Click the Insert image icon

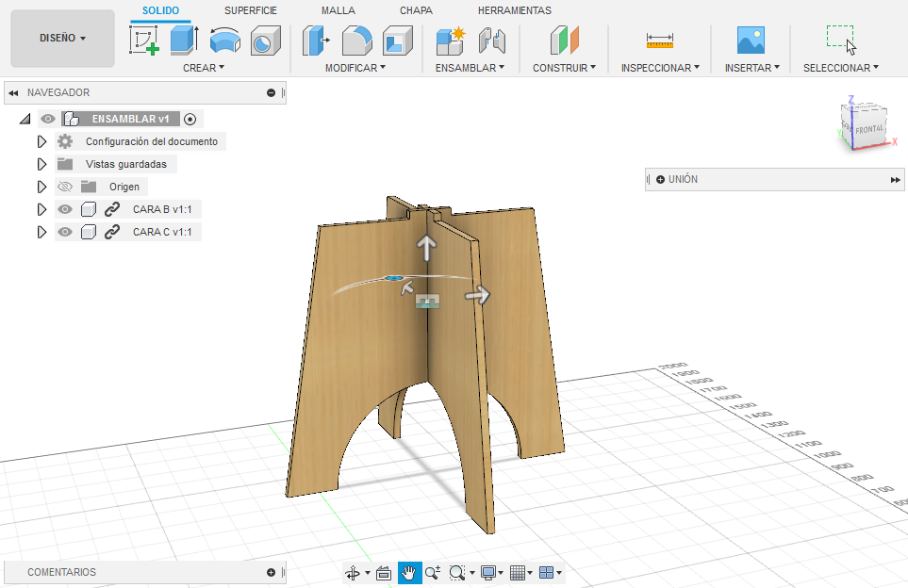point(751,41)
